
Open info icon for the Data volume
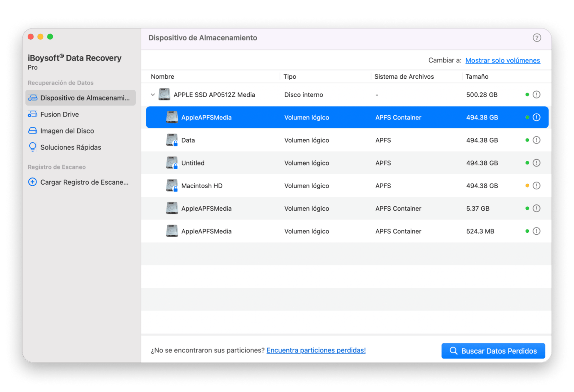(536, 140)
